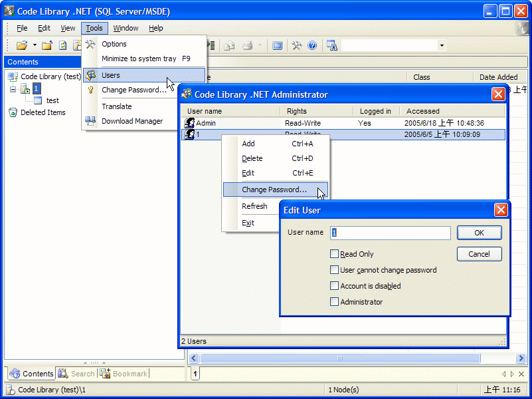Click the horizontal scrollbar left arrow
Viewport: 532px width, 399px height.
click(194, 358)
